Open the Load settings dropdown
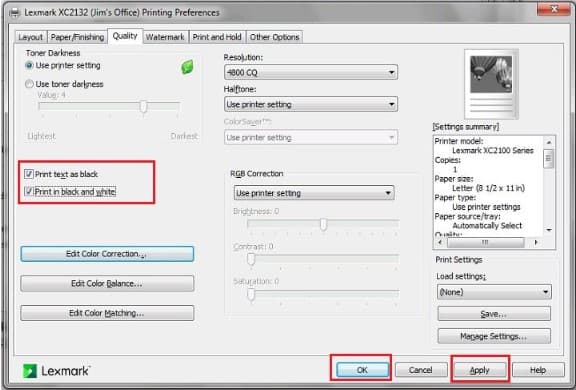576x390 pixels. click(x=494, y=292)
